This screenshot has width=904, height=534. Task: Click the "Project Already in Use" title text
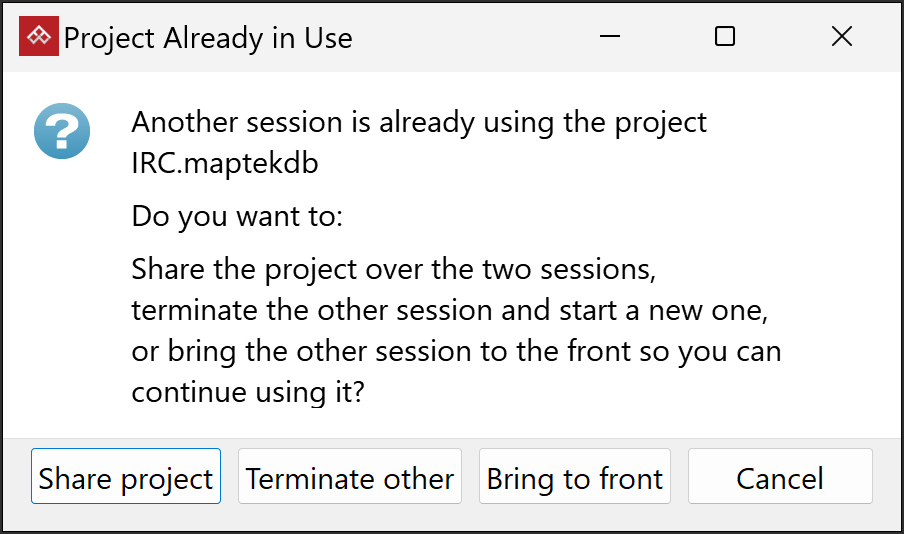[208, 38]
